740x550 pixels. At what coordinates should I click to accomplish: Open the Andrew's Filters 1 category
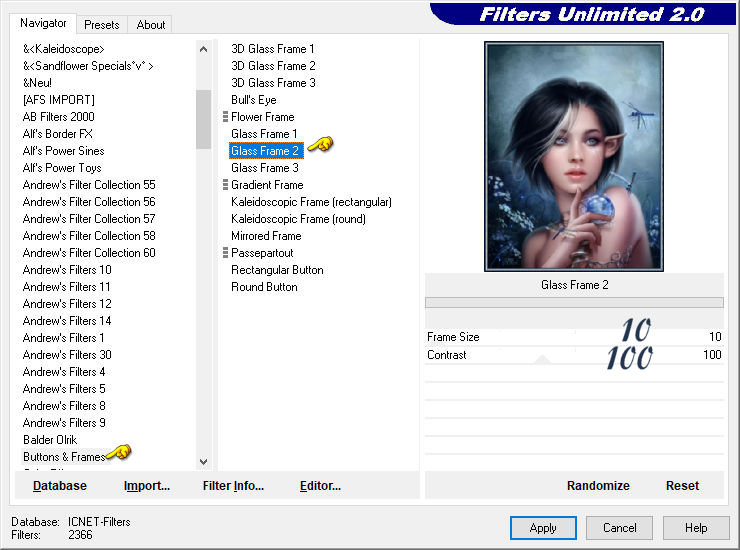64,338
